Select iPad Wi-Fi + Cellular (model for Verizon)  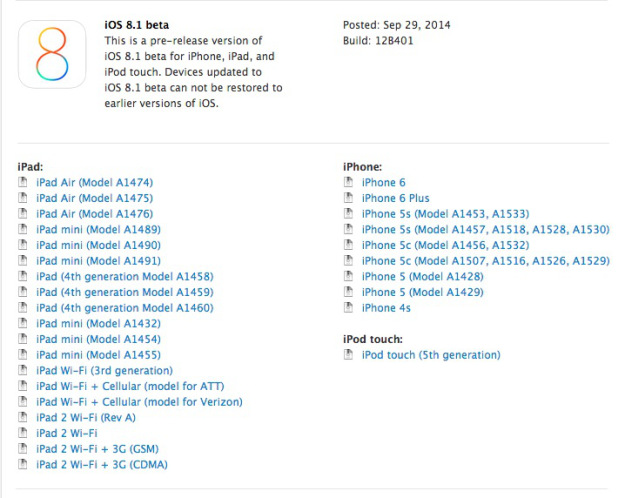click(139, 402)
